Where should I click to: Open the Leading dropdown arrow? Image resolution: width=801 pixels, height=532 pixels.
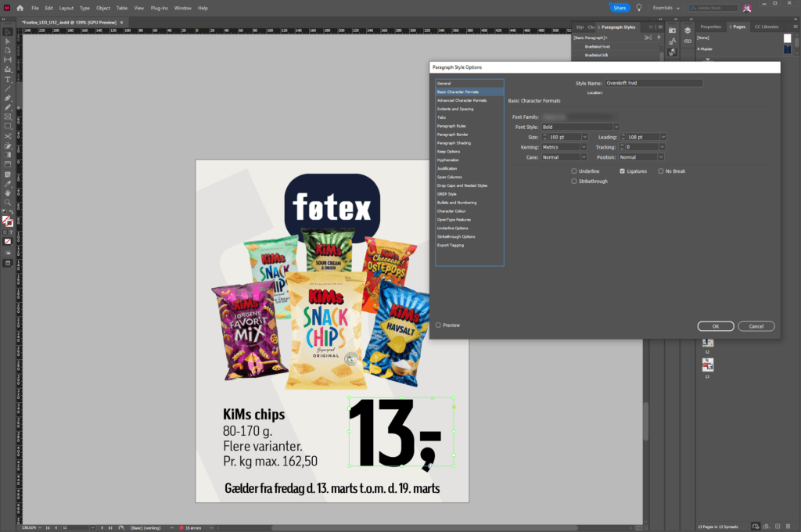(x=663, y=137)
